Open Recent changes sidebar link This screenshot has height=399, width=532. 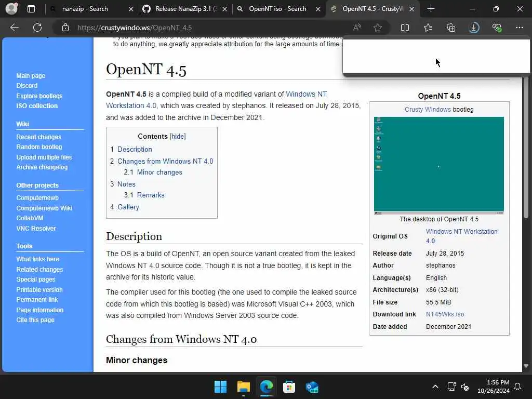click(38, 137)
